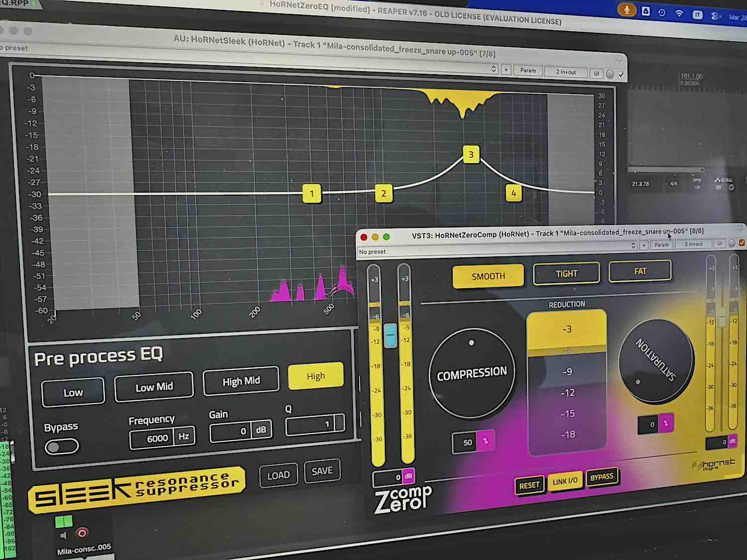Click the UI button in the ZeroComp header
The width and height of the screenshot is (747, 560).
719,244
